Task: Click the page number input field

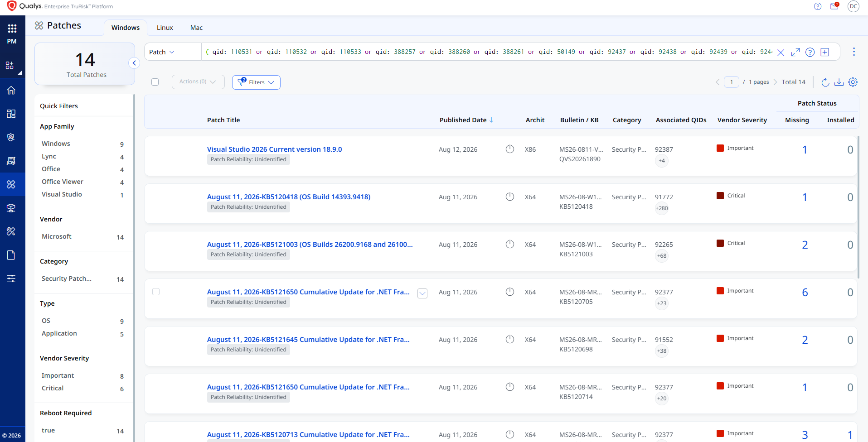Action: [x=732, y=82]
